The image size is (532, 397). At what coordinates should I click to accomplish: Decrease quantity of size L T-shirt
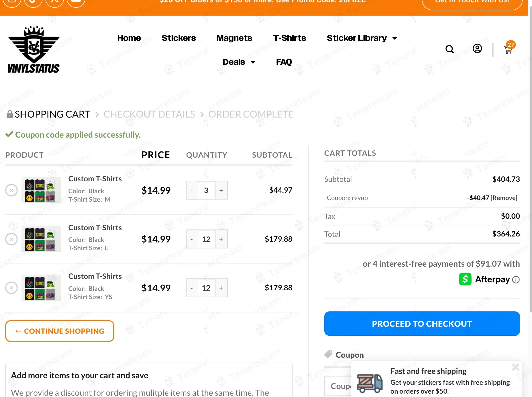(192, 239)
